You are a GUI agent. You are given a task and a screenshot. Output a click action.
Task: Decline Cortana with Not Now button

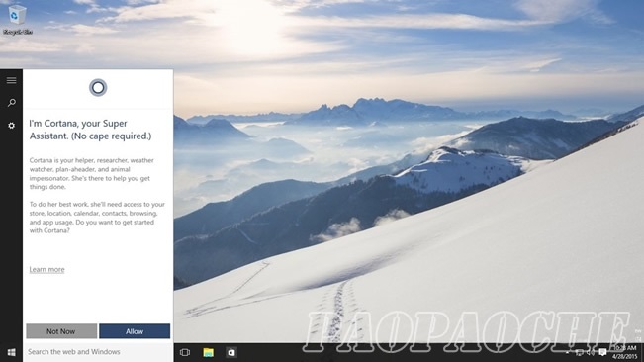pos(61,331)
